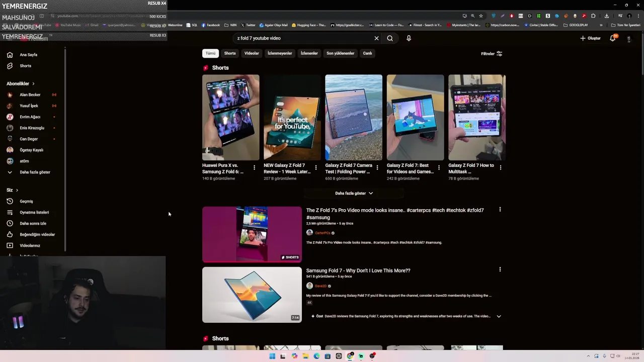Open It's perfect for YouTube short thumbnail

(x=292, y=117)
